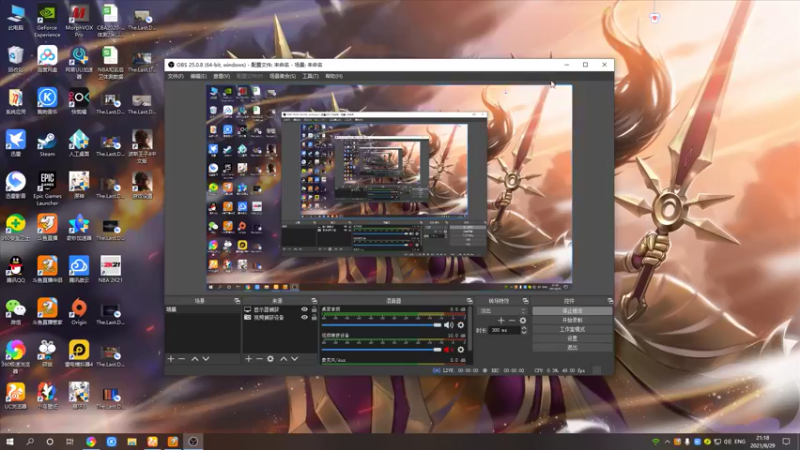800x450 pixels.
Task: Click the Stop Streaming button in Controls
Action: point(572,311)
